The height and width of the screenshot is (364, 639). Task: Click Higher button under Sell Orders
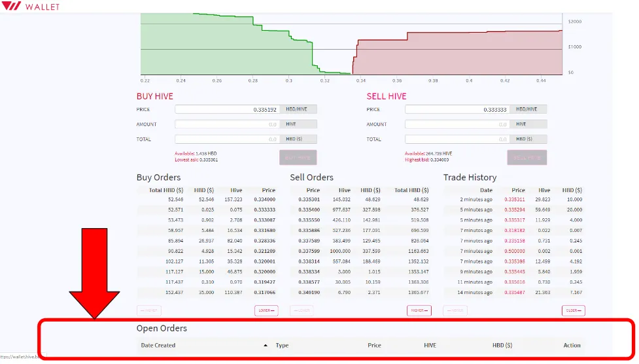tap(419, 310)
